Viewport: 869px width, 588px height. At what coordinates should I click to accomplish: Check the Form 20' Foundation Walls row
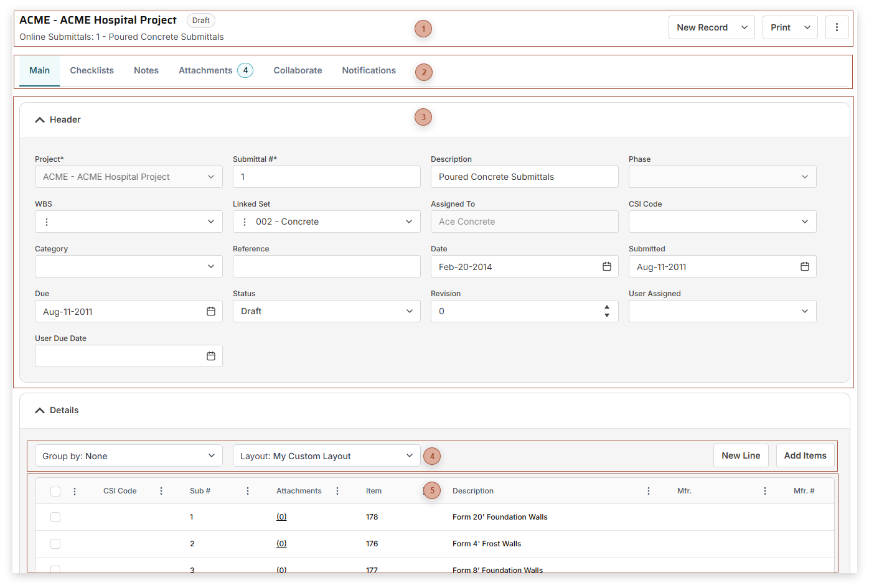pyautogui.click(x=55, y=517)
